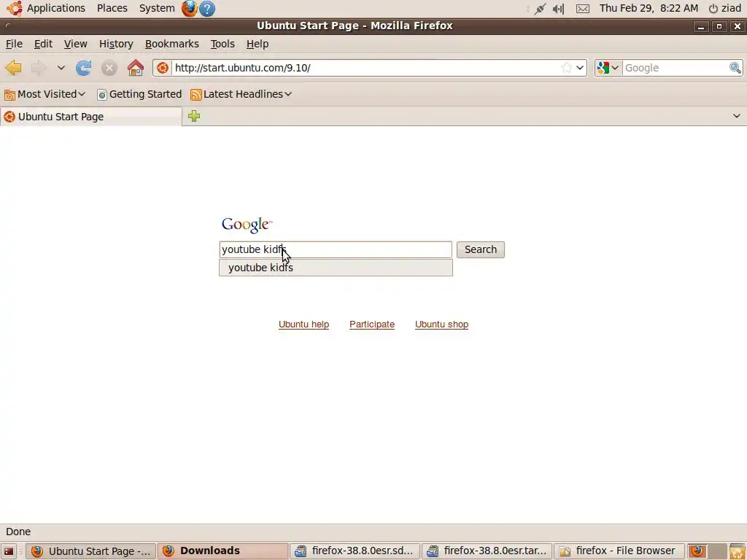Viewport: 747px width, 560px height.
Task: Open the View menu
Action: [x=75, y=44]
